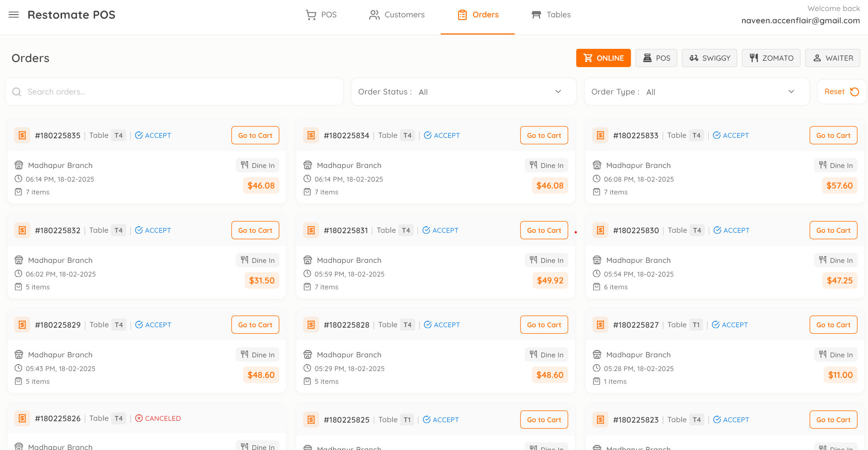This screenshot has width=868, height=450.
Task: Click the receipt icon of order #180225833
Action: pyautogui.click(x=600, y=135)
